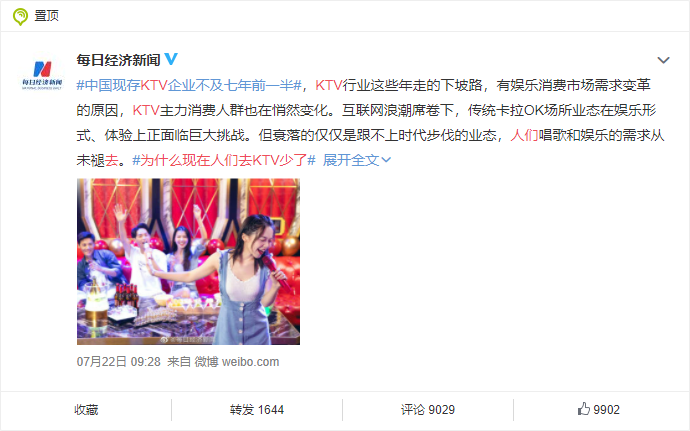Click the like count 9902
The width and height of the screenshot is (690, 431).
point(606,410)
